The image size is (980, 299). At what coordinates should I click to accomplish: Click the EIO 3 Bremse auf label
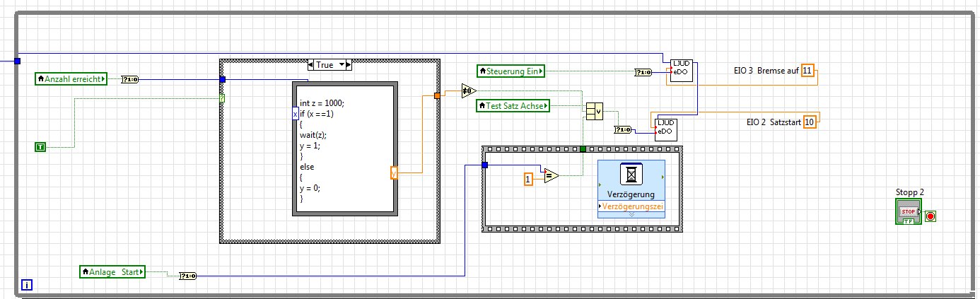coord(767,70)
